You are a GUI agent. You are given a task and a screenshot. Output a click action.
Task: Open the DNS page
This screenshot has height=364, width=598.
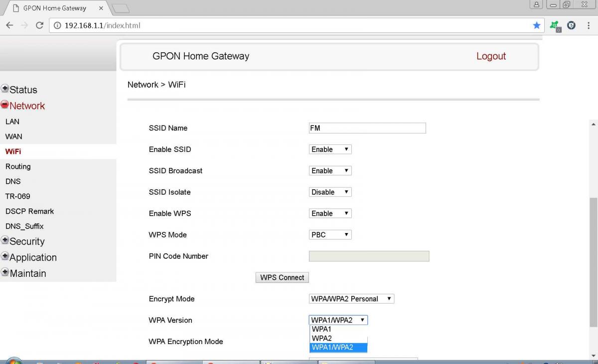[x=13, y=181]
